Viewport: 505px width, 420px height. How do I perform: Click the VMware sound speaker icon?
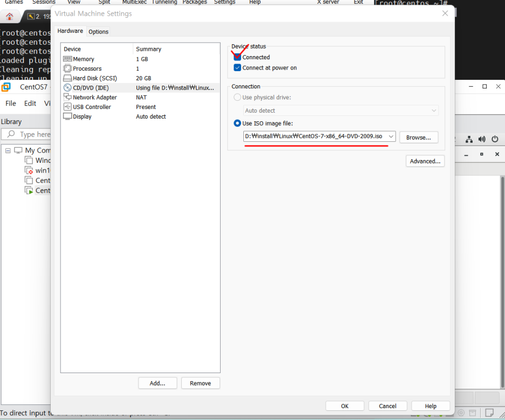[x=482, y=139]
